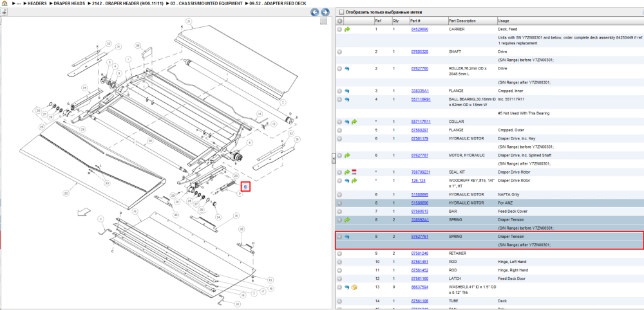
Task: Open part number link 87627761
Action: (x=419, y=237)
